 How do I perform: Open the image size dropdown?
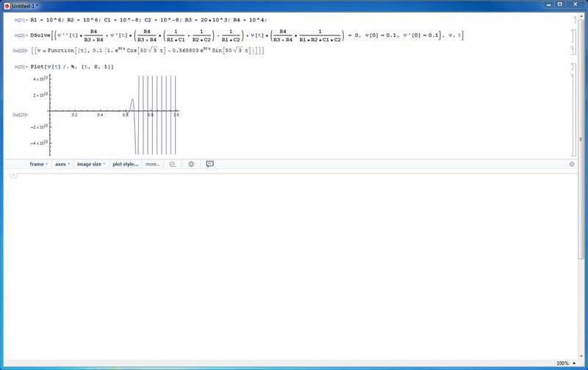[x=90, y=164]
